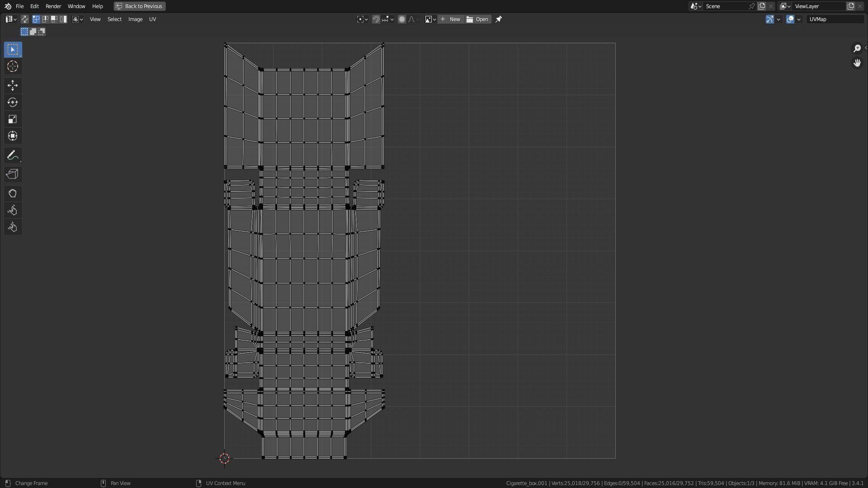Select the Scale tool
This screenshot has height=488, width=868.
point(13,119)
